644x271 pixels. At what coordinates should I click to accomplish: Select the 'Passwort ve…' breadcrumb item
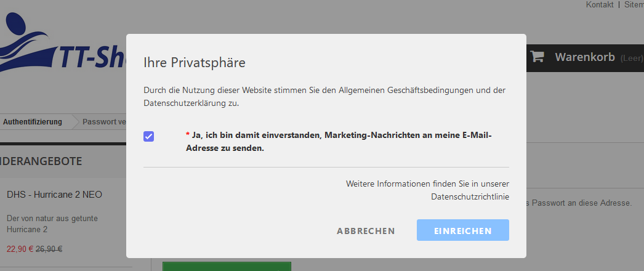click(x=104, y=122)
